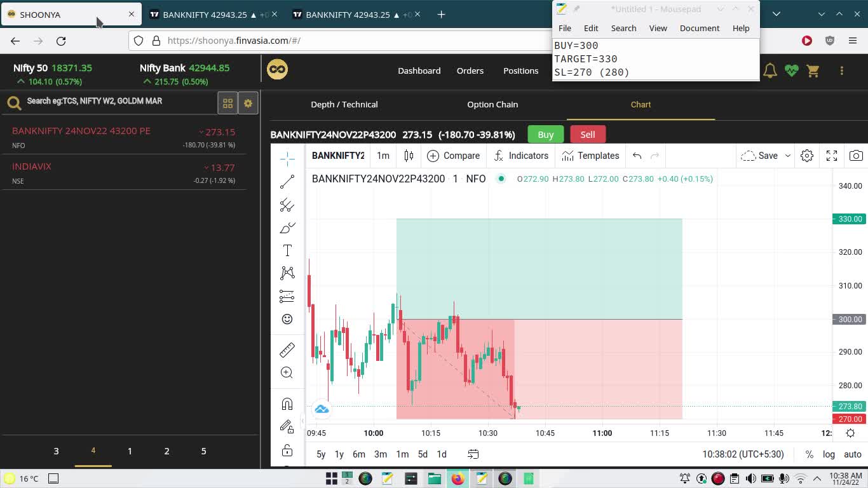868x488 pixels.
Task: Reload the Shoonya browser page
Action: coord(61,41)
